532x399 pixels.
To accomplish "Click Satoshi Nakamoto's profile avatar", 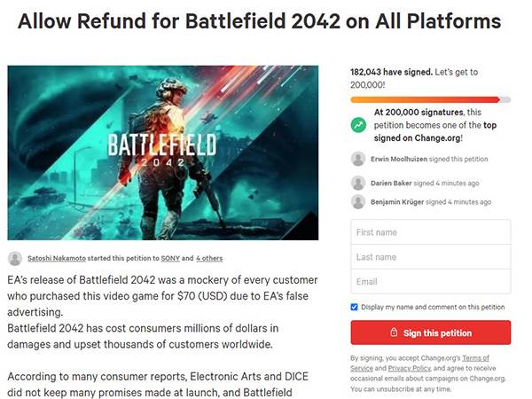I will (x=14, y=258).
